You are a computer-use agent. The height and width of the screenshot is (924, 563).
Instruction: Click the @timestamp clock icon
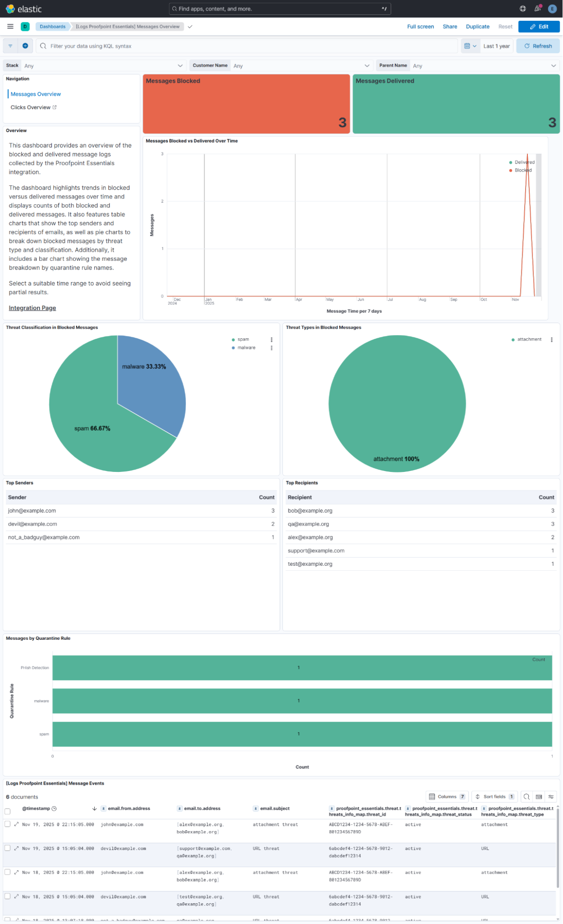54,808
